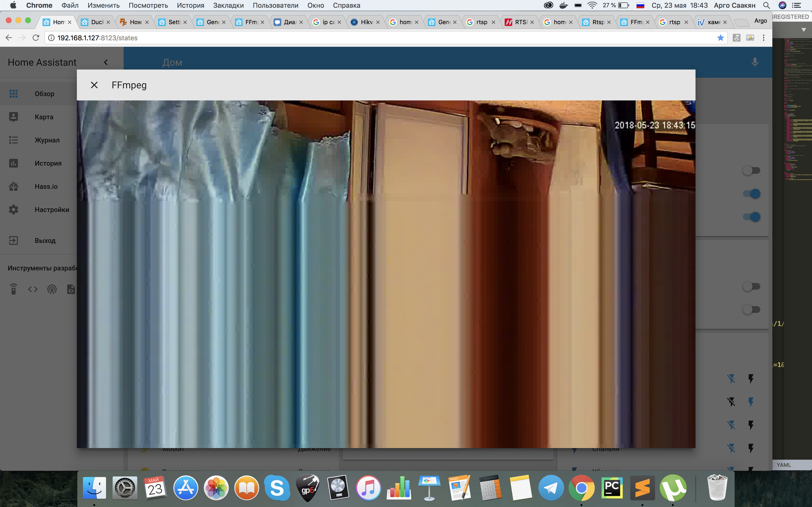Toggle the lowest grey switch on right
This screenshot has width=812, height=507.
tap(751, 310)
